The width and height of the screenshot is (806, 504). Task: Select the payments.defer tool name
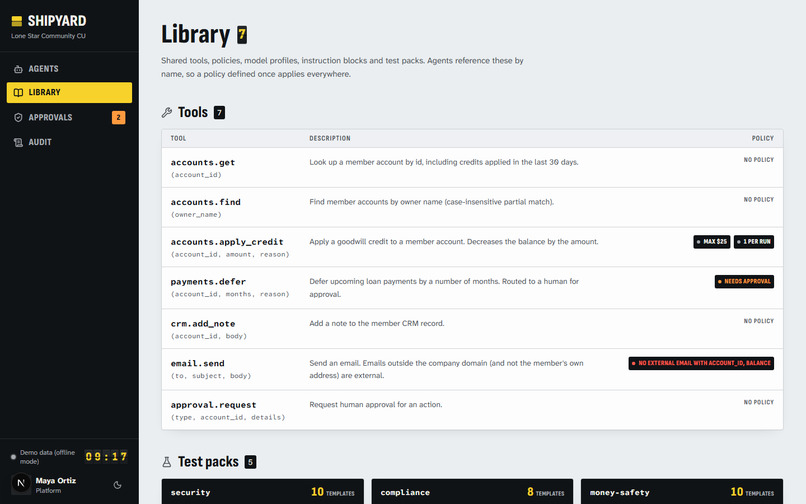208,282
